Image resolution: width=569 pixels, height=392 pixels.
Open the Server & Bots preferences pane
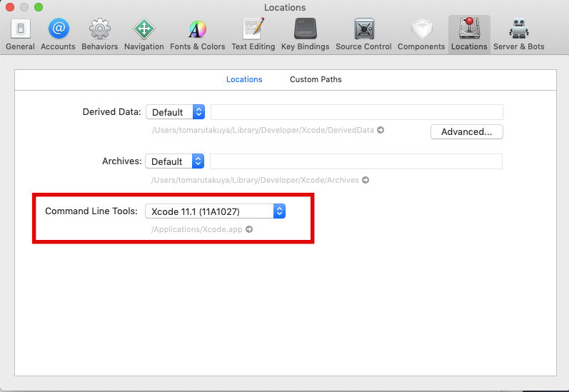point(519,35)
